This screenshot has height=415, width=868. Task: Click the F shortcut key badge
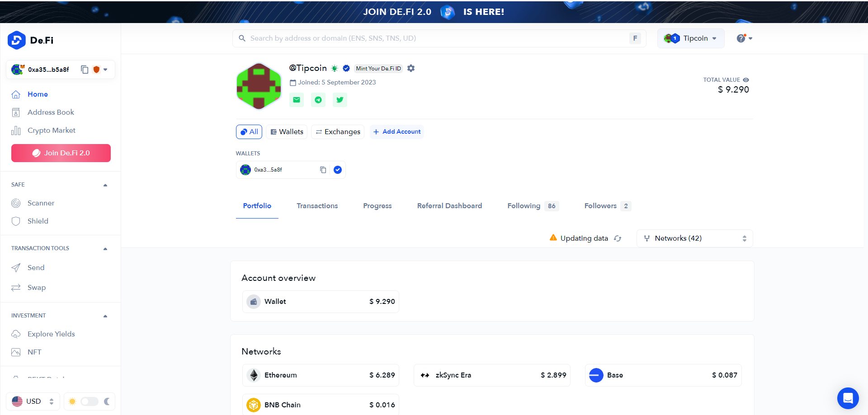click(x=635, y=38)
